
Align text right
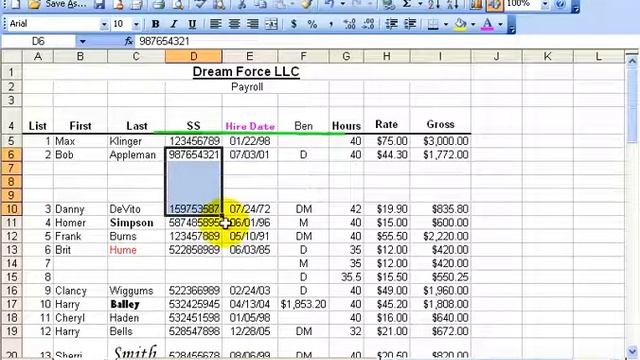tap(253, 24)
